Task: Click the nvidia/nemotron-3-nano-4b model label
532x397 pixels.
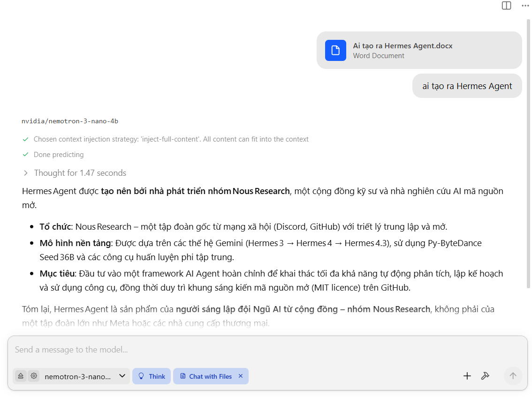Action: coord(70,121)
